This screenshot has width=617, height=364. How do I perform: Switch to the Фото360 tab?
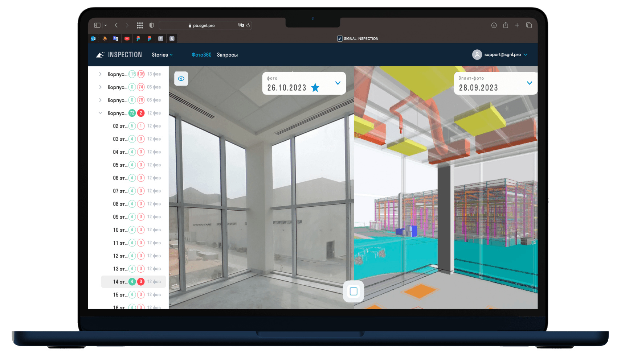pyautogui.click(x=201, y=55)
